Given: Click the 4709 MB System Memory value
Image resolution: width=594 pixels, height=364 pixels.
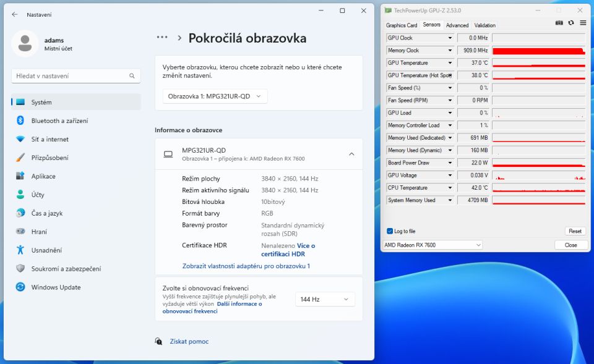Looking at the screenshot, I should [x=473, y=200].
